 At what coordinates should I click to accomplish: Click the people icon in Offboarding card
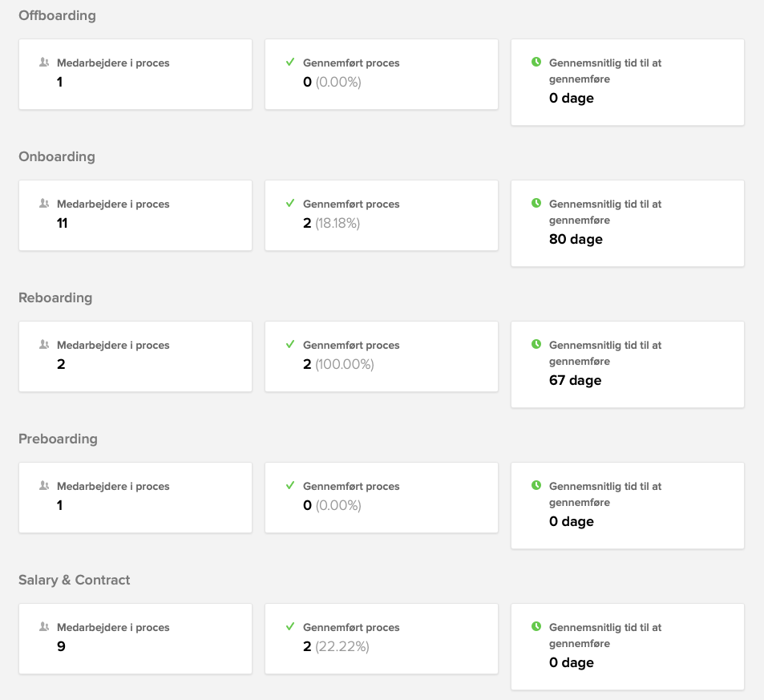pyautogui.click(x=44, y=63)
